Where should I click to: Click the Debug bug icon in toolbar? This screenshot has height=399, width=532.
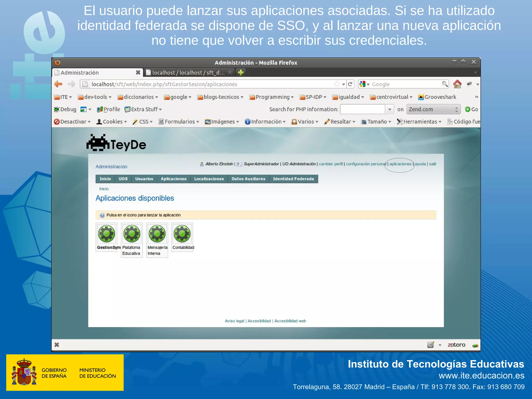pos(57,109)
